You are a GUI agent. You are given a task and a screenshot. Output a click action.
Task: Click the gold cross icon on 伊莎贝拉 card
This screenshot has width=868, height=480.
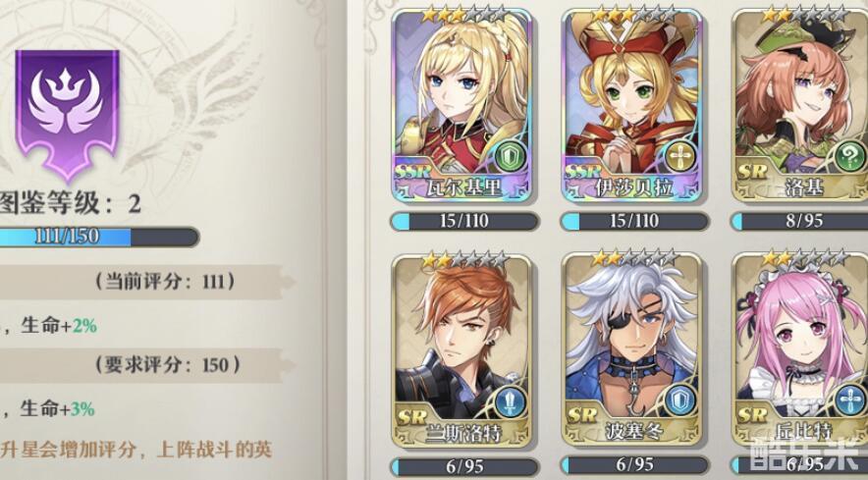tap(678, 157)
